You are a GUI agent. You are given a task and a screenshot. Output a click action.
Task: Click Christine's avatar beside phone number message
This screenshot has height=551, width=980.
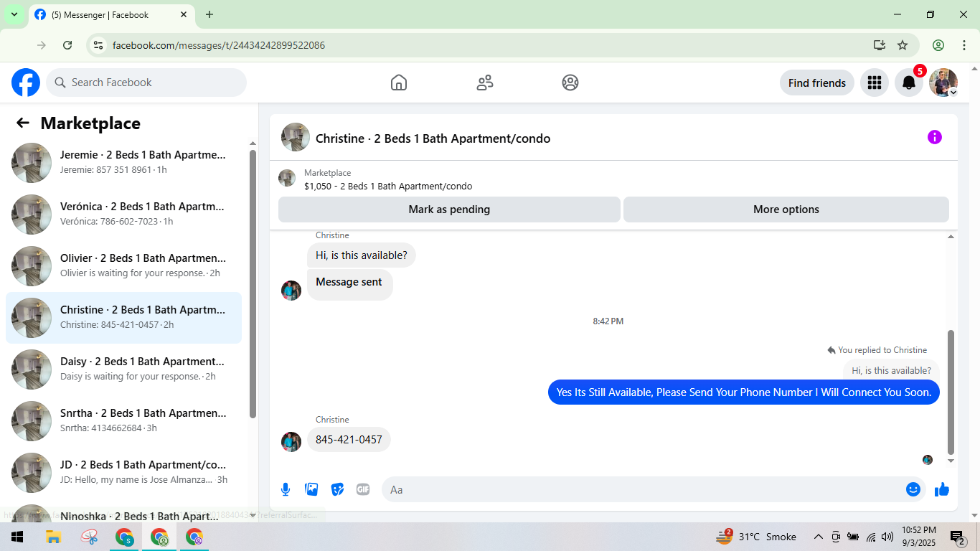pos(291,442)
